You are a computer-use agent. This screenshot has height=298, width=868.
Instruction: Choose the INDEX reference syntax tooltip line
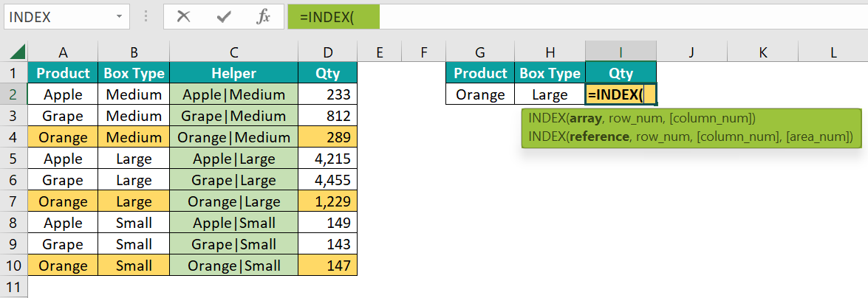pos(691,136)
